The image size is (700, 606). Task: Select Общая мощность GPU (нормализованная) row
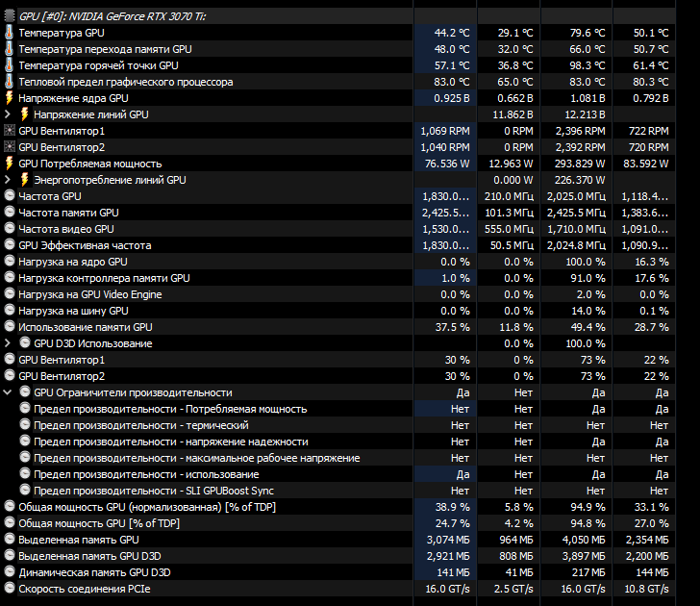pos(147,507)
